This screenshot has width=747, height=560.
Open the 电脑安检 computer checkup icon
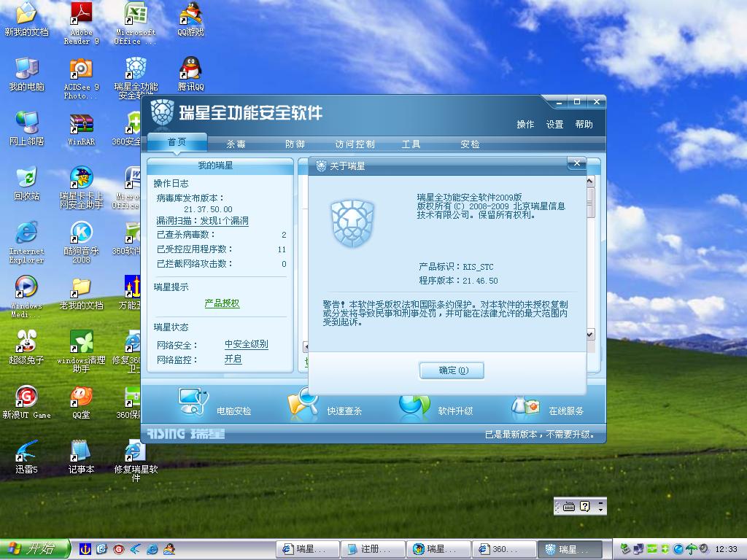pos(193,402)
